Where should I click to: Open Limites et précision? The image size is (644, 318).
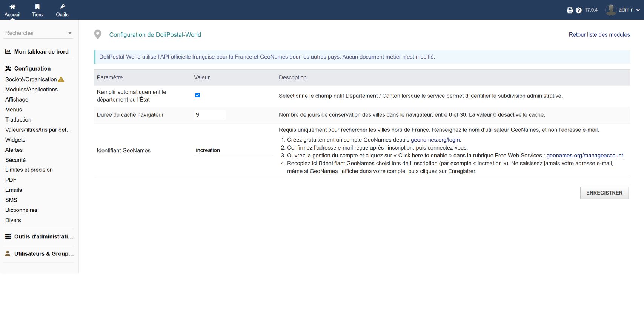[29, 170]
